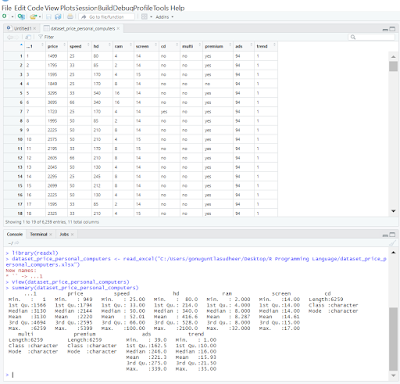
Task: Open the Plots menu
Action: [68, 8]
